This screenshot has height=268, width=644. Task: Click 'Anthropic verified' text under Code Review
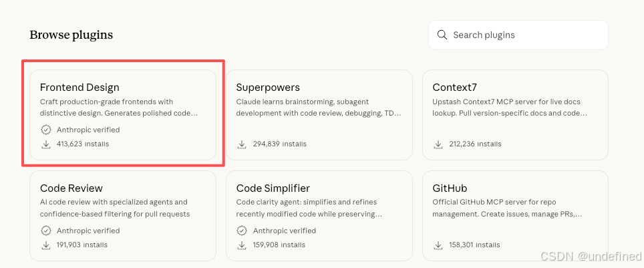[x=88, y=231]
